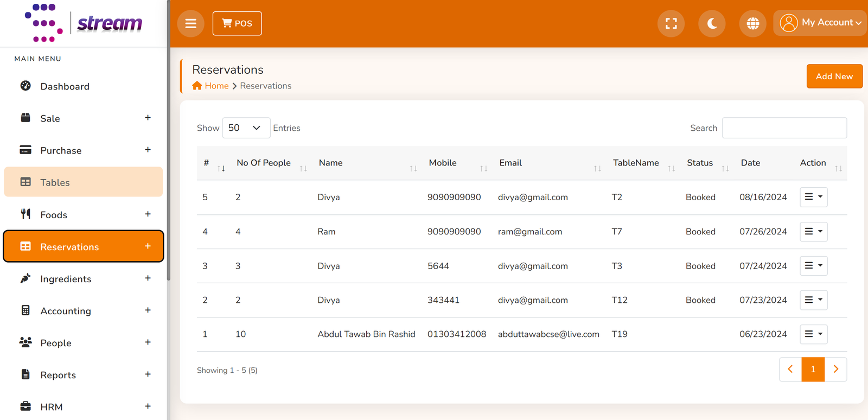Open action menu for 07/24/2024 reservation
The image size is (868, 420).
point(813,266)
